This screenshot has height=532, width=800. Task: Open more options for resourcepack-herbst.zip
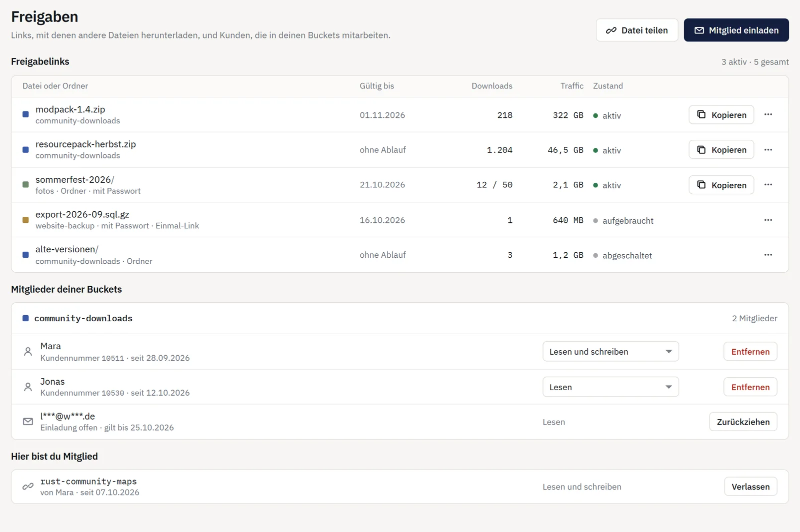point(768,149)
